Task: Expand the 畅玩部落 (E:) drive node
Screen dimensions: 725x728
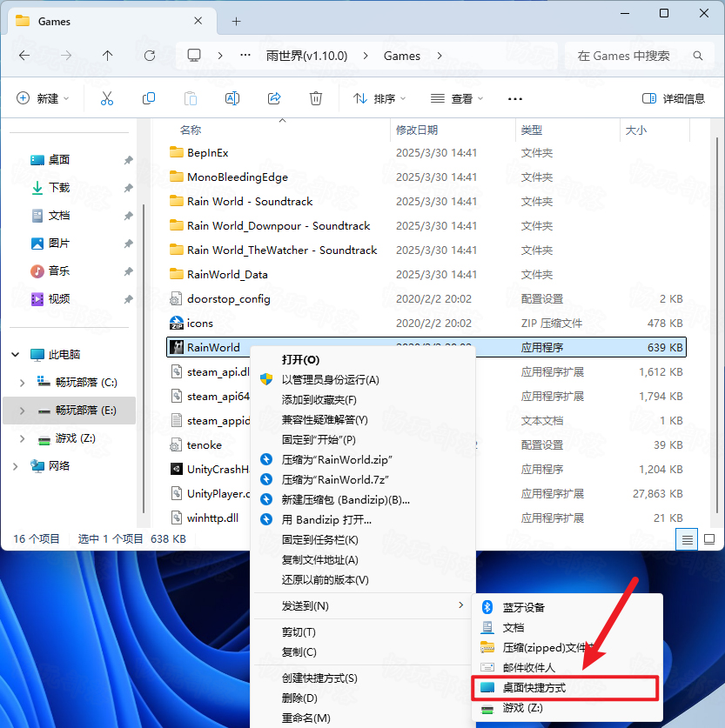Action: point(22,411)
